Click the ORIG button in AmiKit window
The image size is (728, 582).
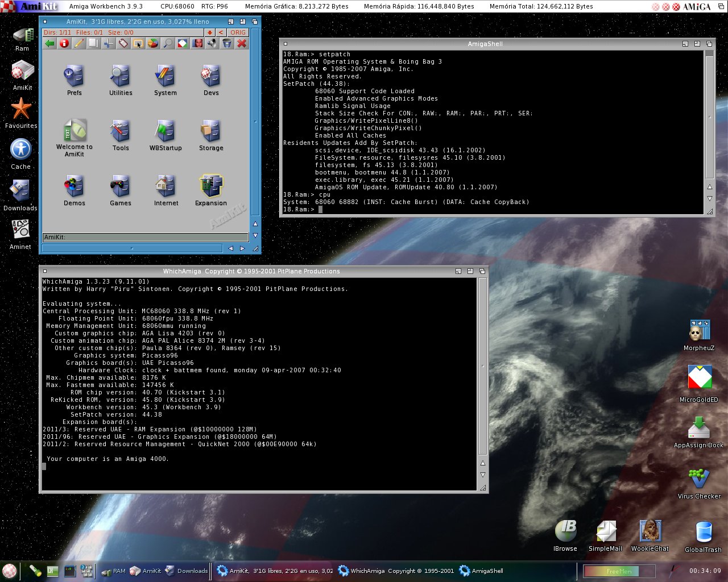pyautogui.click(x=238, y=32)
